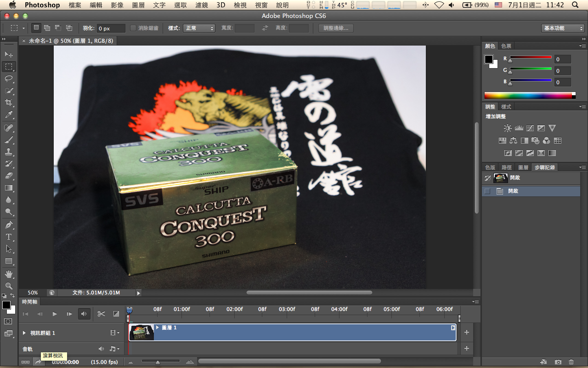Select the Clone Stamp tool

[x=9, y=151]
